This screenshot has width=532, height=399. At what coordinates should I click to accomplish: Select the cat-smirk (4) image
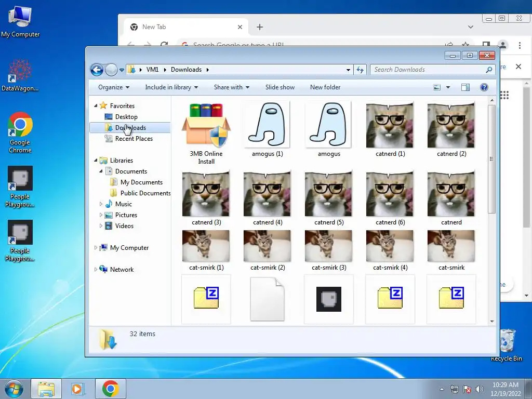(x=390, y=250)
